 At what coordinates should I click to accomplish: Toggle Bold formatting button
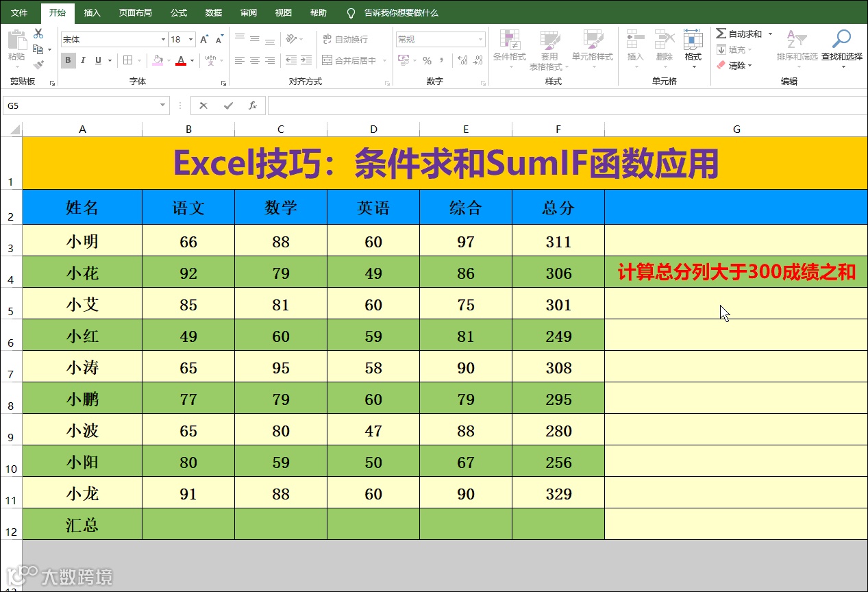coord(68,60)
